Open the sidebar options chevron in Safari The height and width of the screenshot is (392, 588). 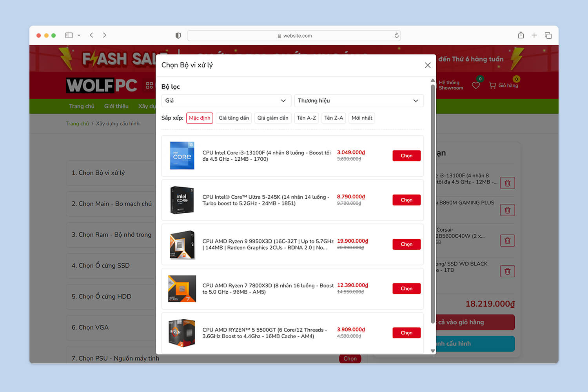click(79, 35)
